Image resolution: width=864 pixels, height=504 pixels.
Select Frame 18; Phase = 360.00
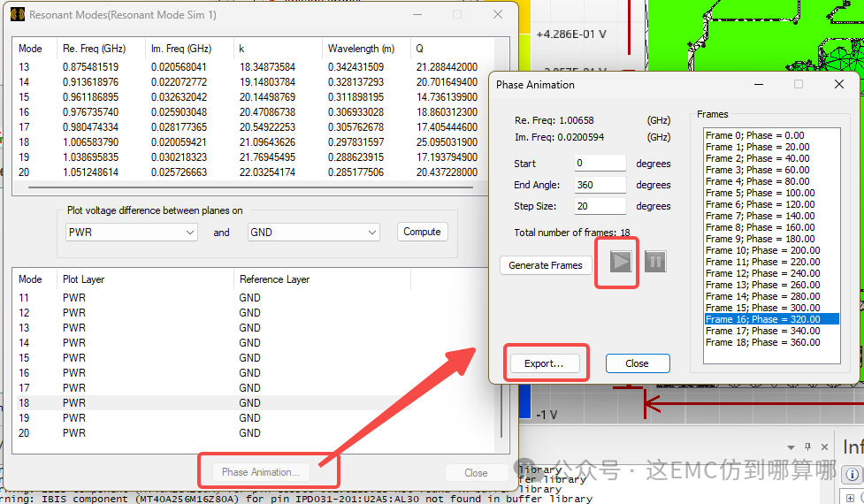771,342
